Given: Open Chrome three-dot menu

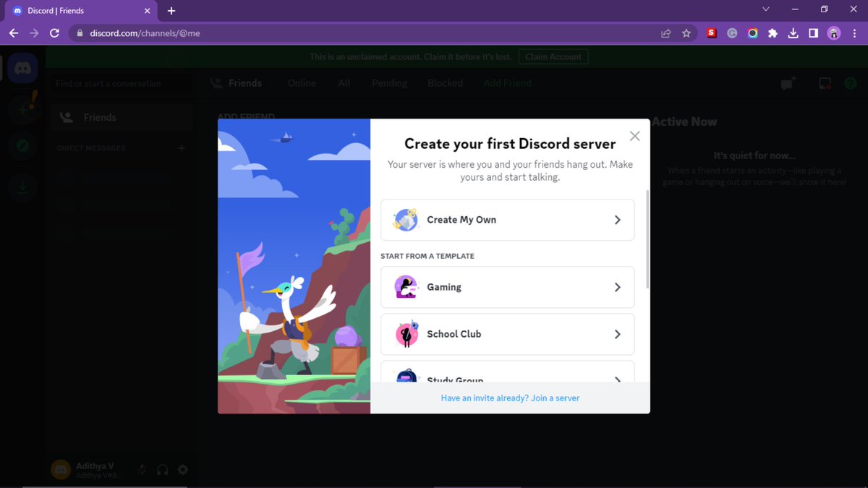Looking at the screenshot, I should coord(854,33).
